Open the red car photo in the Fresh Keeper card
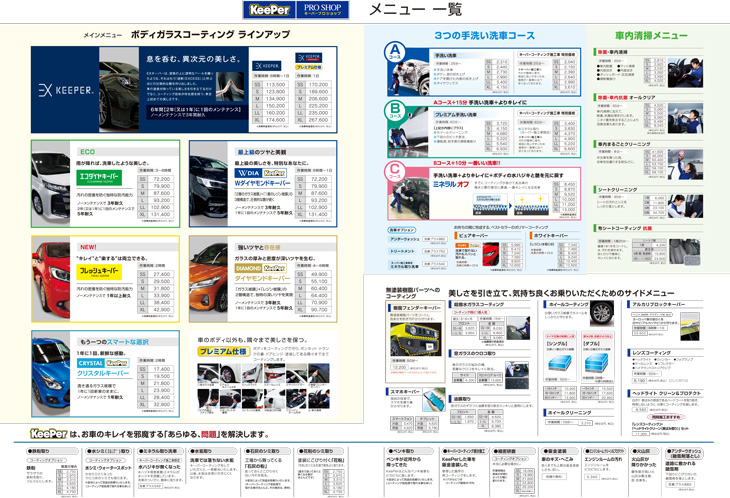 point(51,279)
